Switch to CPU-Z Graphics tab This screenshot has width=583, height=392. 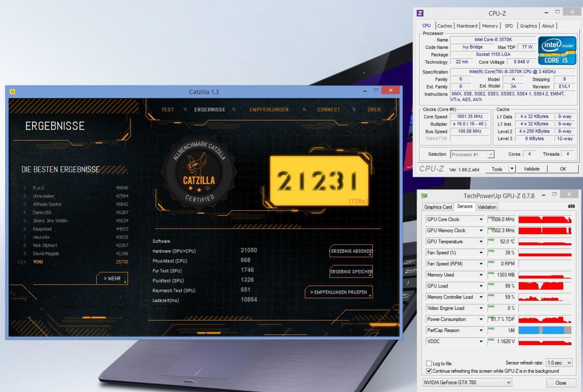[528, 26]
